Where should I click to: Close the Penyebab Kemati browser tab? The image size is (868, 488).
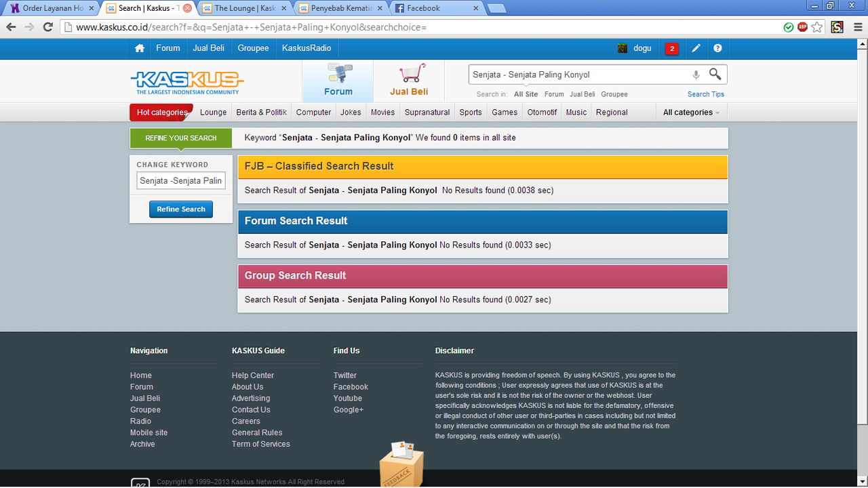(380, 8)
